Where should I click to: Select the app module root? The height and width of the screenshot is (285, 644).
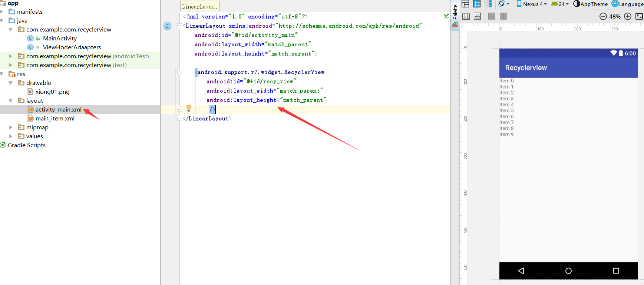click(x=13, y=3)
